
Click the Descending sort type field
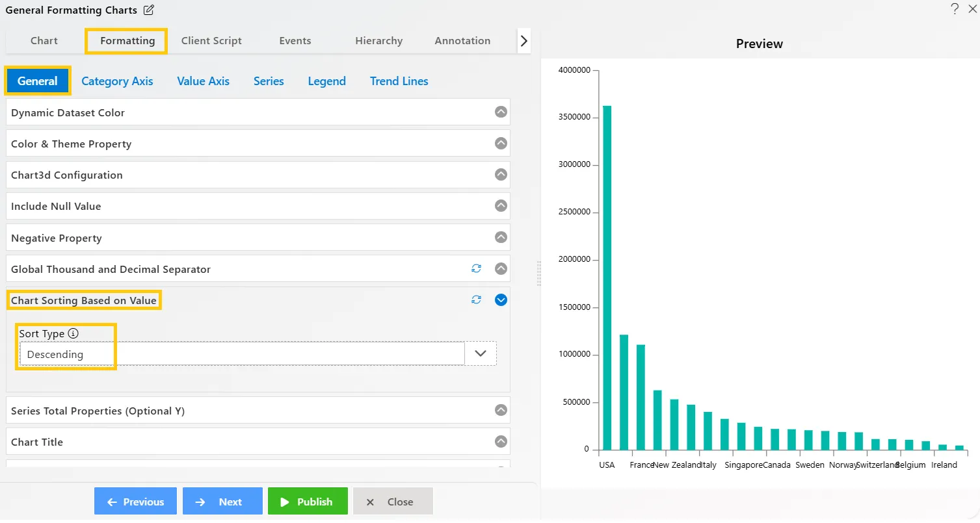[x=242, y=354]
